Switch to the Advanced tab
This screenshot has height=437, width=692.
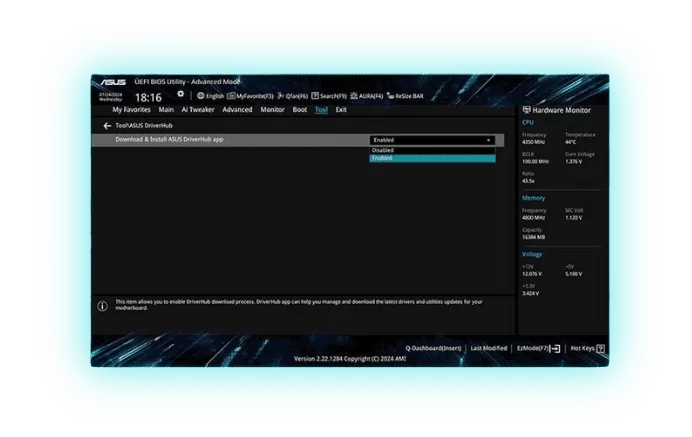pos(237,109)
